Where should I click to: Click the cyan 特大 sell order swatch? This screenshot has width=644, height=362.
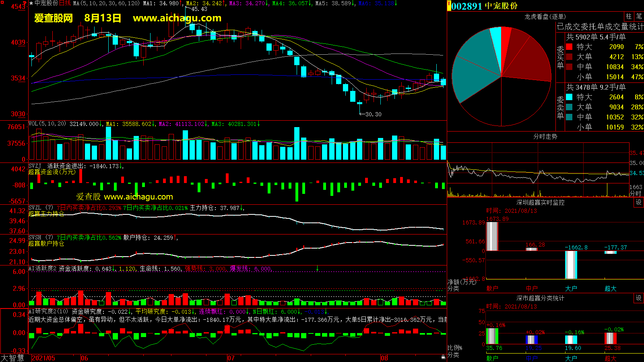pos(569,97)
